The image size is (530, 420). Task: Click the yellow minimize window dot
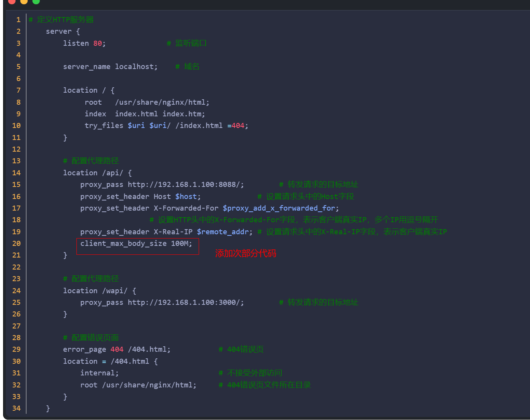coord(24,1)
